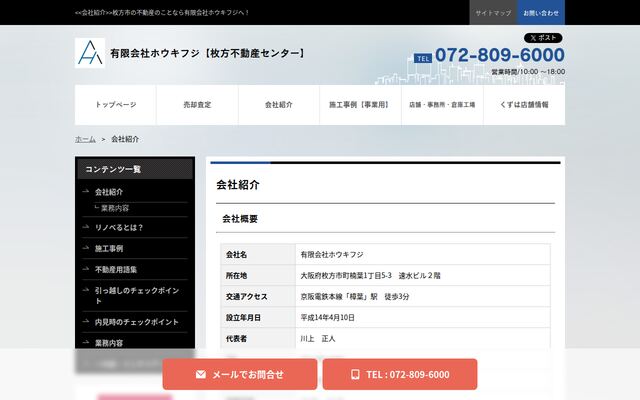Click the arrow icon beside 不動産用語集

[86, 269]
